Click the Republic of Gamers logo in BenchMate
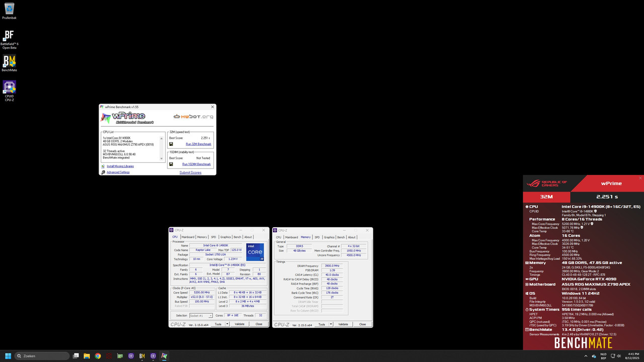 pos(547,184)
